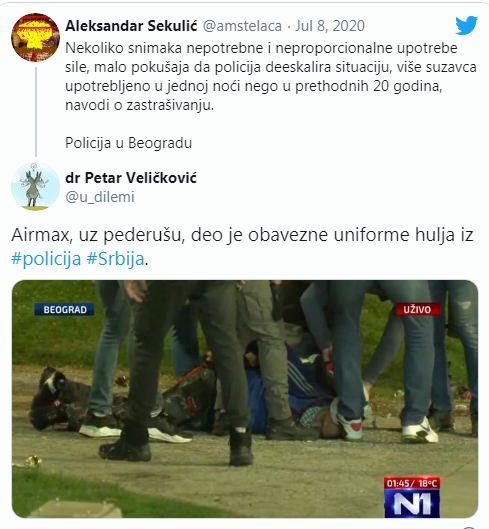Open the #Srbija hashtag
Viewport: 489px width, 529px height.
pyautogui.click(x=116, y=259)
